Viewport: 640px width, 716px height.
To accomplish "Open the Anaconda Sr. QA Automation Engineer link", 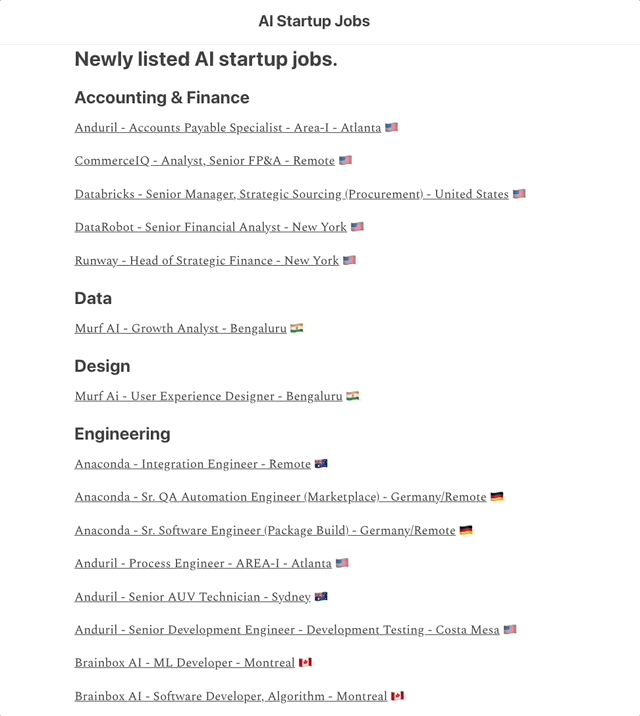I will pyautogui.click(x=280, y=497).
